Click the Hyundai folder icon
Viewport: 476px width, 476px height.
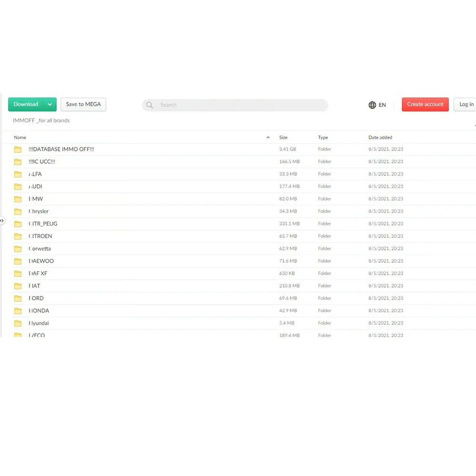tap(18, 324)
